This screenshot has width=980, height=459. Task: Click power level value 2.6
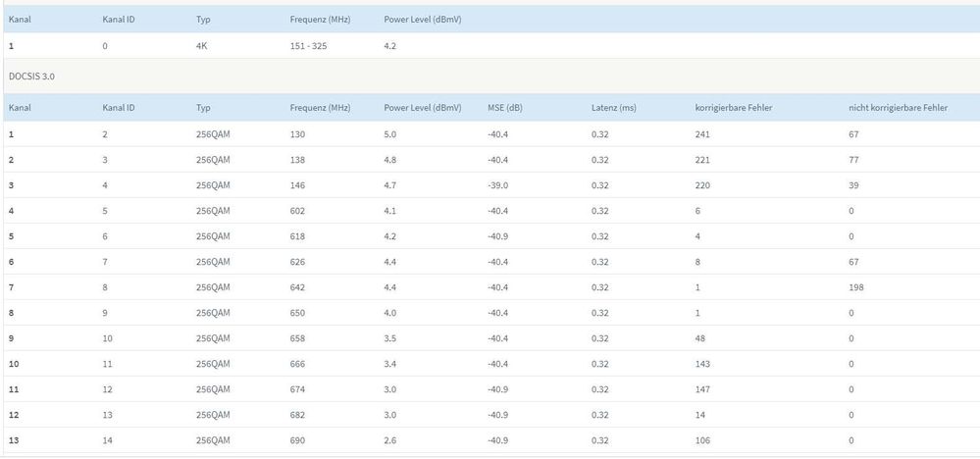[390, 440]
